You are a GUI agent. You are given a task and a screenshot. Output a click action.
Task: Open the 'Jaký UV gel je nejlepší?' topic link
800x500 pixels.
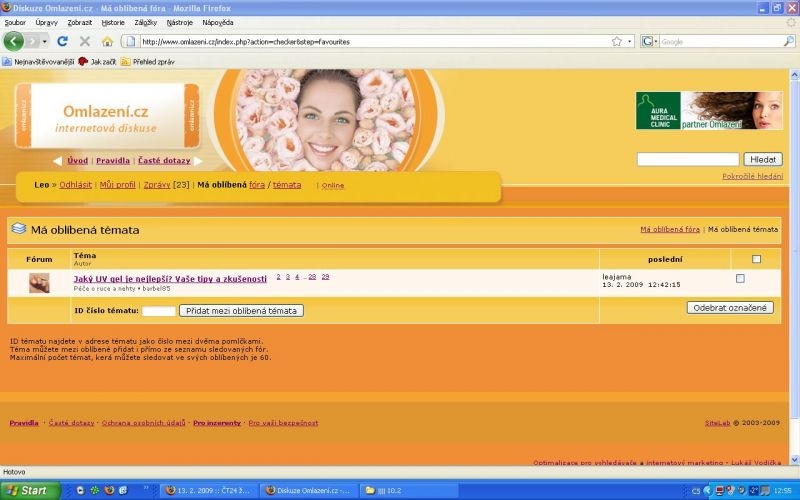[170, 278]
